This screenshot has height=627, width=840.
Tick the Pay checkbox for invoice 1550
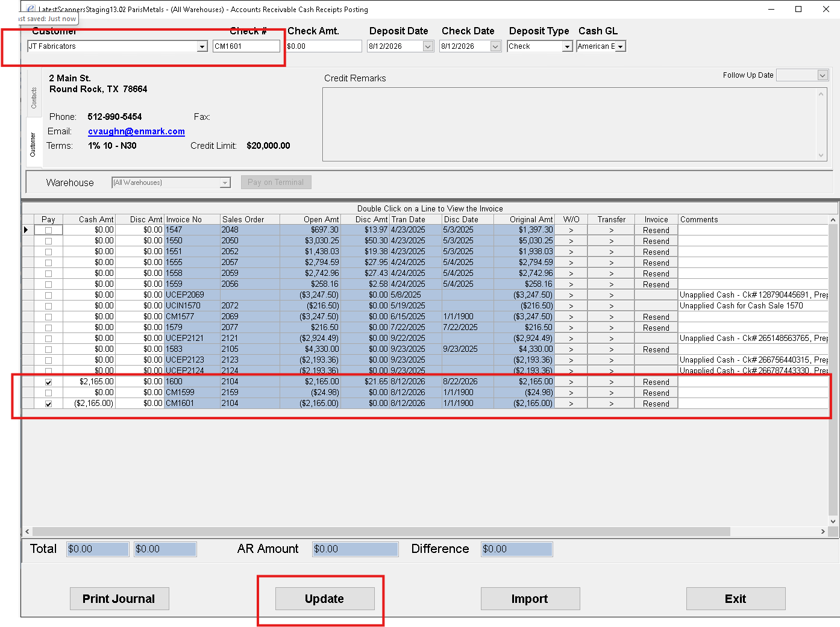click(48, 241)
